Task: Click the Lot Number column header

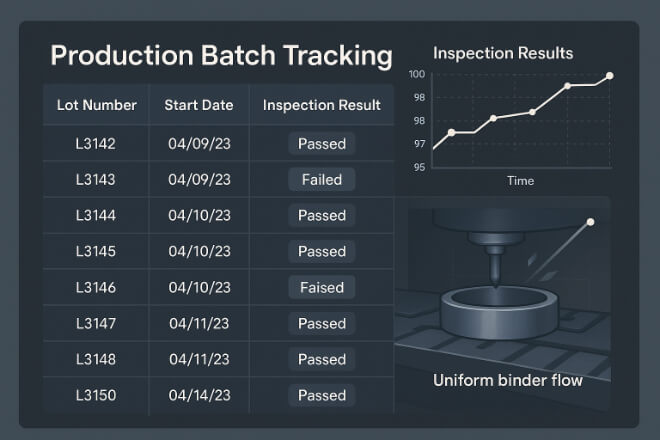Action: (x=96, y=105)
